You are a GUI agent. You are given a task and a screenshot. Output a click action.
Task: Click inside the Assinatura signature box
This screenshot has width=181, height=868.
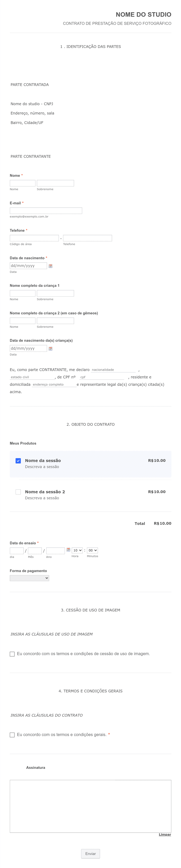coord(90,806)
